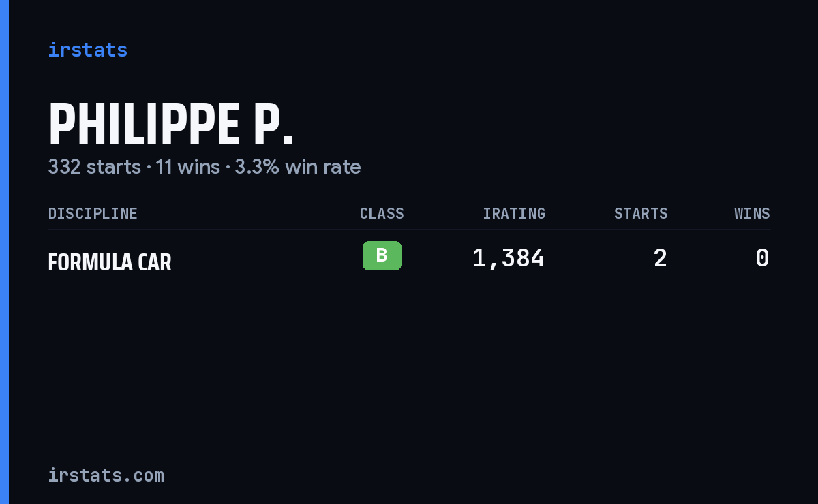The image size is (818, 504).
Task: Click the 3.3% win rate text
Action: (298, 167)
